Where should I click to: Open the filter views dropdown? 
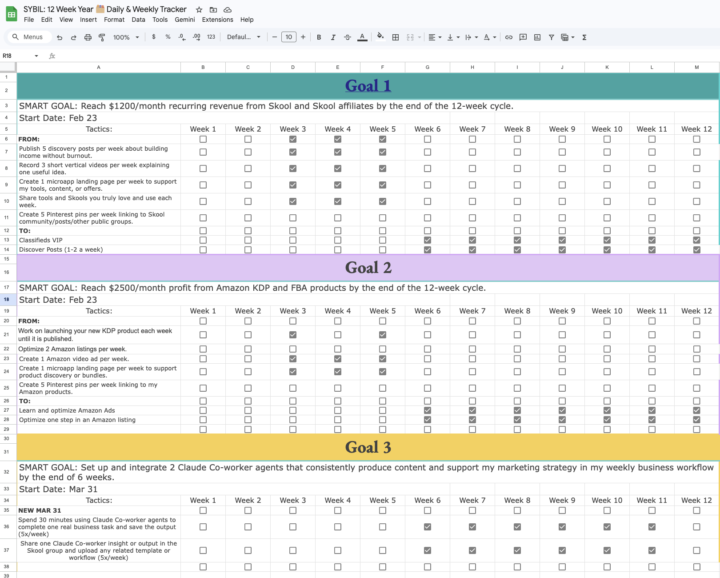click(568, 37)
